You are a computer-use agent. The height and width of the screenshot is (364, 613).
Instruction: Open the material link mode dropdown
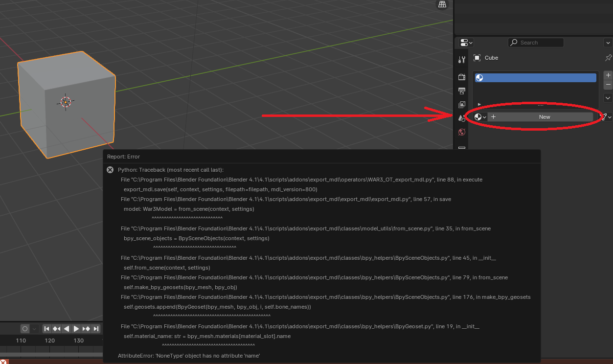click(606, 117)
